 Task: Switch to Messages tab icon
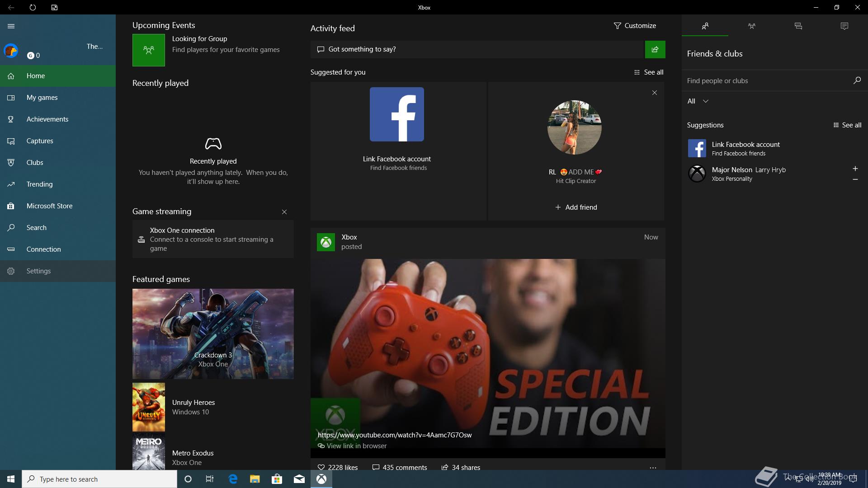click(798, 26)
